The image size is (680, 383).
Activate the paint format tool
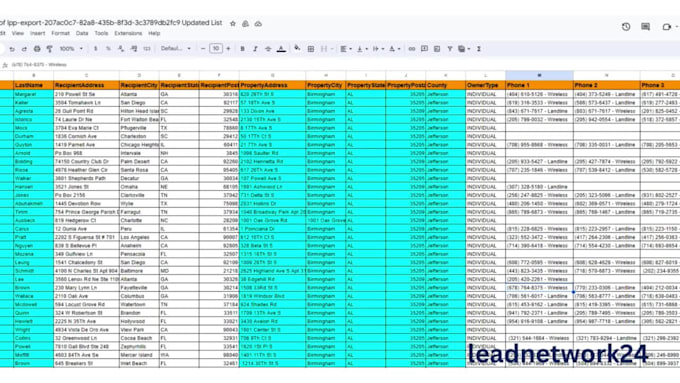click(x=49, y=49)
